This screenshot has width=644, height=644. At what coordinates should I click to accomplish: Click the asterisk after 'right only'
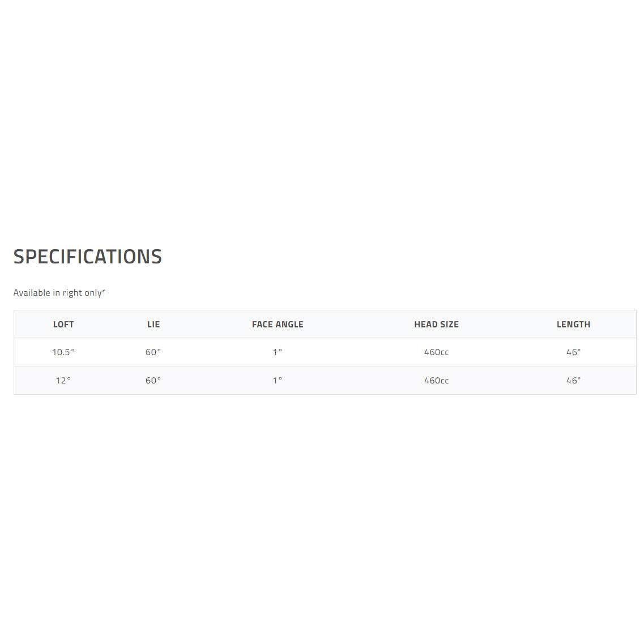[104, 292]
